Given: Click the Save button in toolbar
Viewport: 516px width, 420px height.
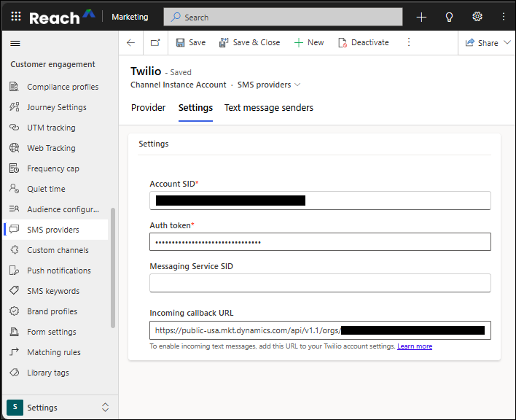Looking at the screenshot, I should click(191, 43).
